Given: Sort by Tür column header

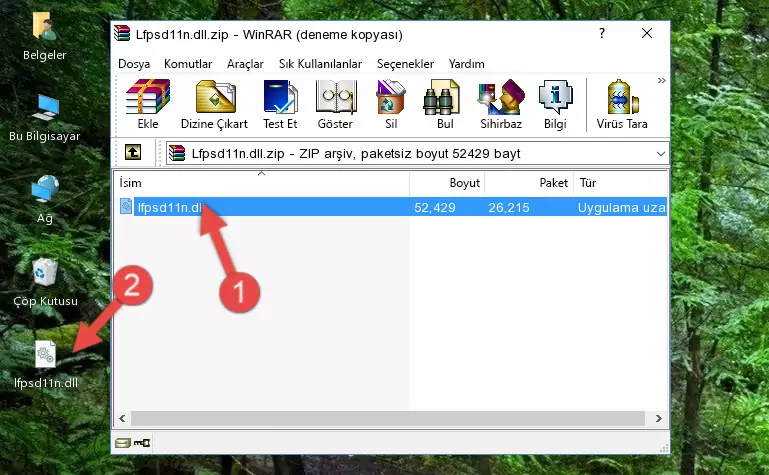Looking at the screenshot, I should pyautogui.click(x=620, y=182).
